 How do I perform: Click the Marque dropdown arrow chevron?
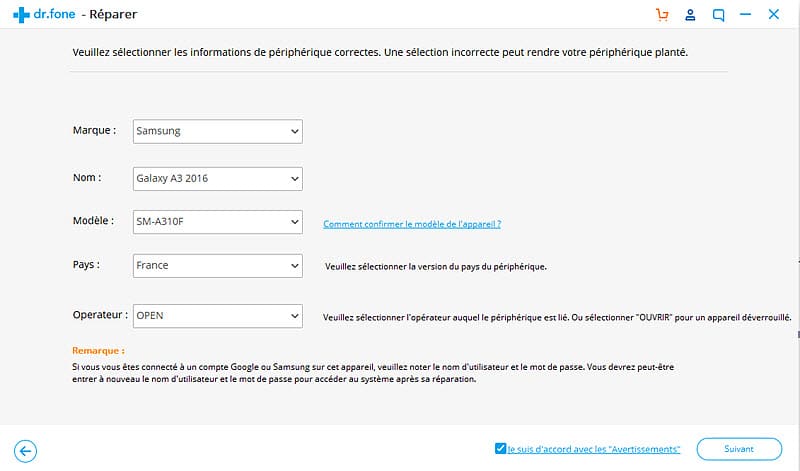click(x=294, y=131)
